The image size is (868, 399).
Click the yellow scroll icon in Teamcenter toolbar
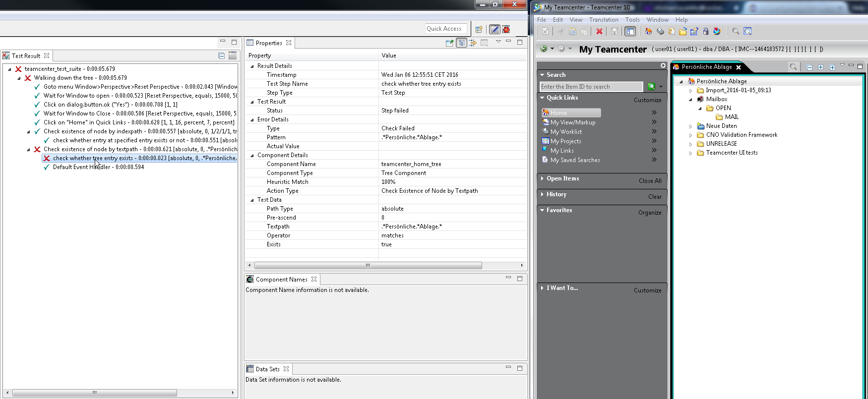(671, 31)
